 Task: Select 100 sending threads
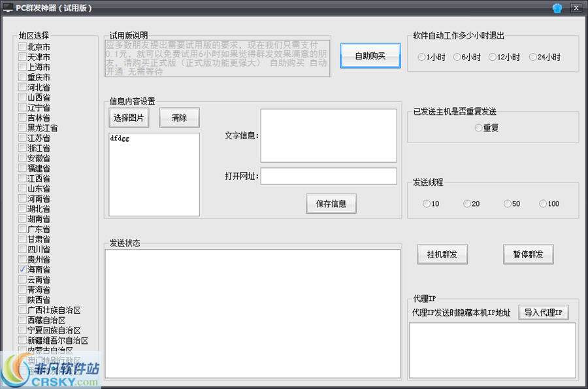[542, 203]
